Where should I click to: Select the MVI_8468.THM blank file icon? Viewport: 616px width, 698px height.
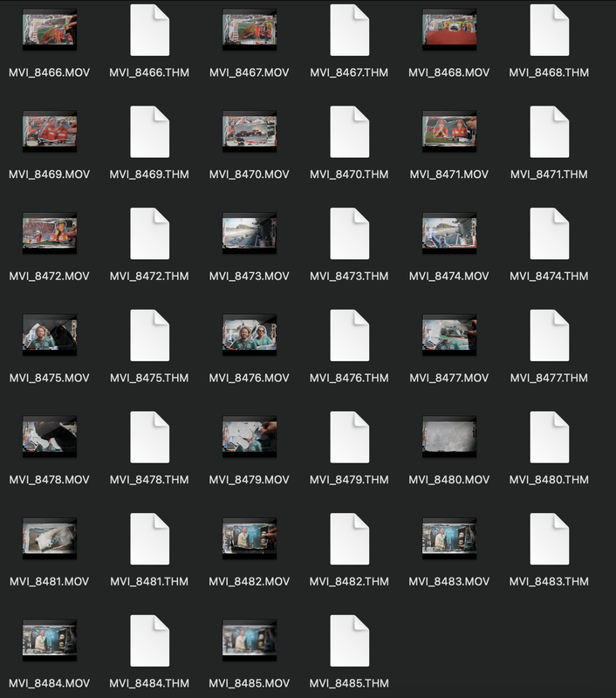click(x=549, y=31)
